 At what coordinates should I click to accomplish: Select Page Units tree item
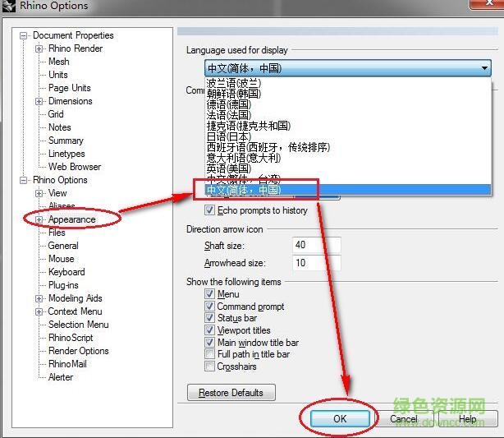point(70,88)
